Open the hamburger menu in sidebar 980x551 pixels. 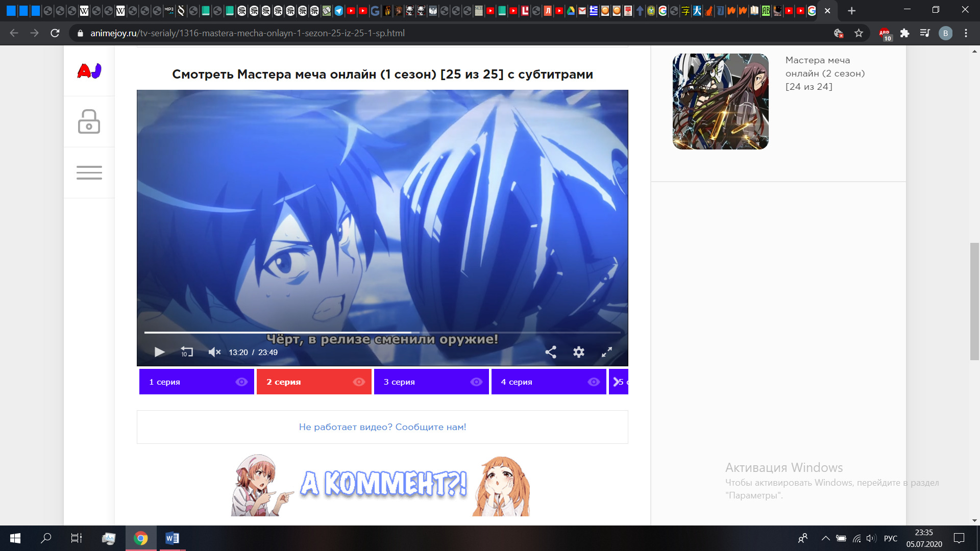(x=89, y=172)
